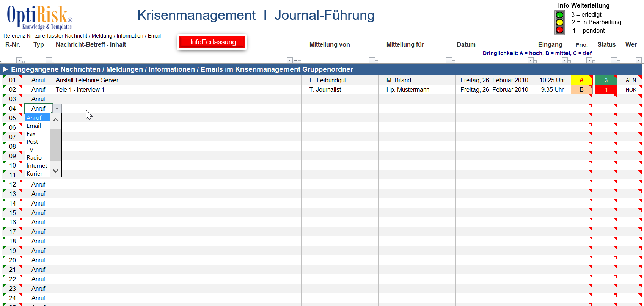Open the R-Nr. column filter arrow

coord(19,60)
